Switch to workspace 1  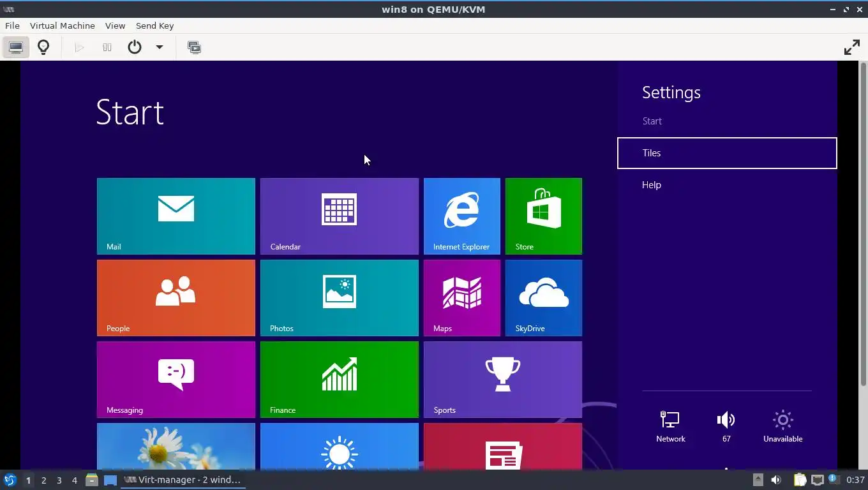click(x=28, y=480)
